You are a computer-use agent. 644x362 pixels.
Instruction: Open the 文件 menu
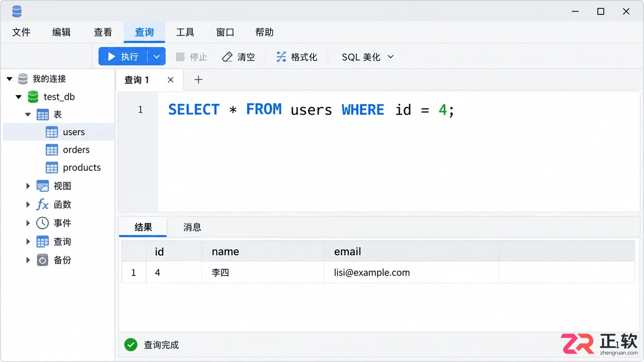[21, 32]
